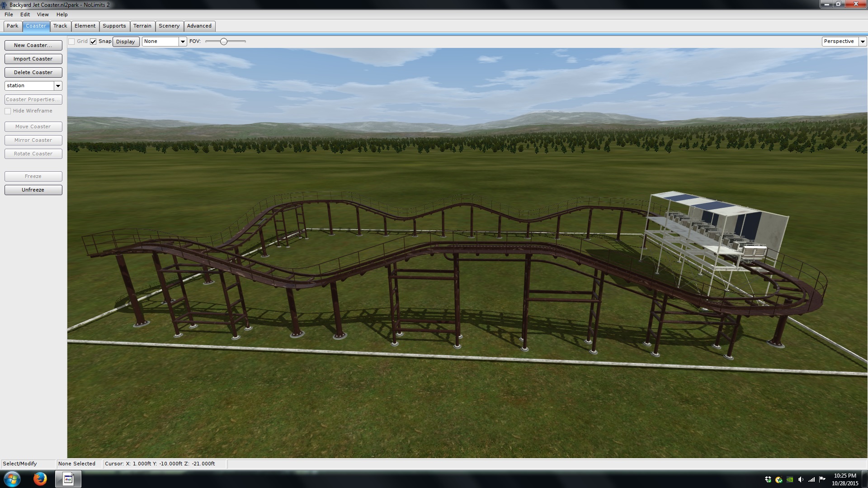Open Firefox from the taskbar
The width and height of the screenshot is (868, 488).
[x=40, y=479]
